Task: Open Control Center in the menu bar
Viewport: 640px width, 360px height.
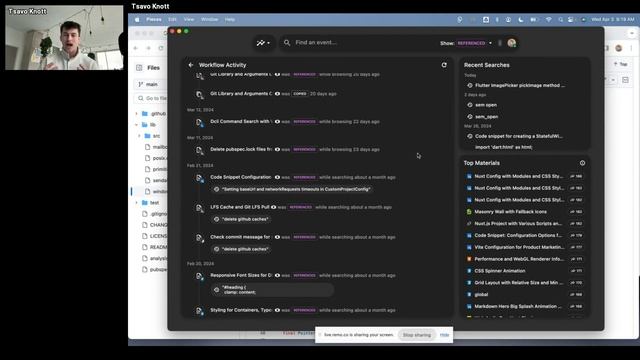Action: [x=570, y=20]
